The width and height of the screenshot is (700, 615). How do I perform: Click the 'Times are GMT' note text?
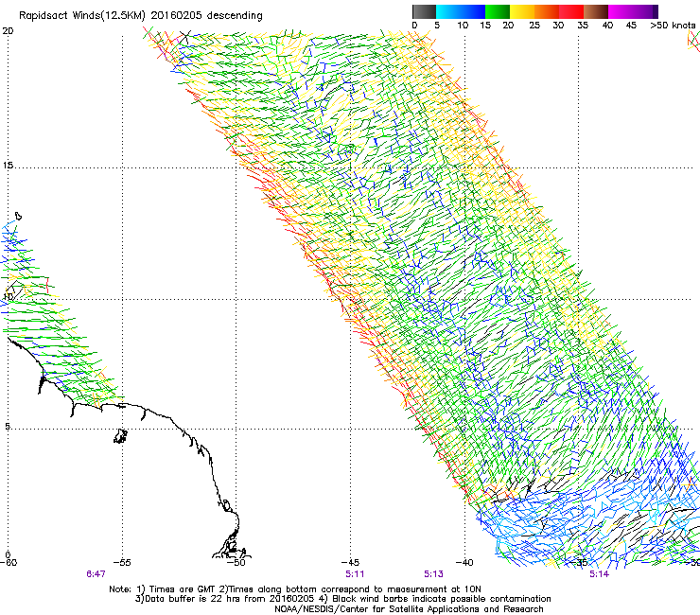(x=183, y=589)
